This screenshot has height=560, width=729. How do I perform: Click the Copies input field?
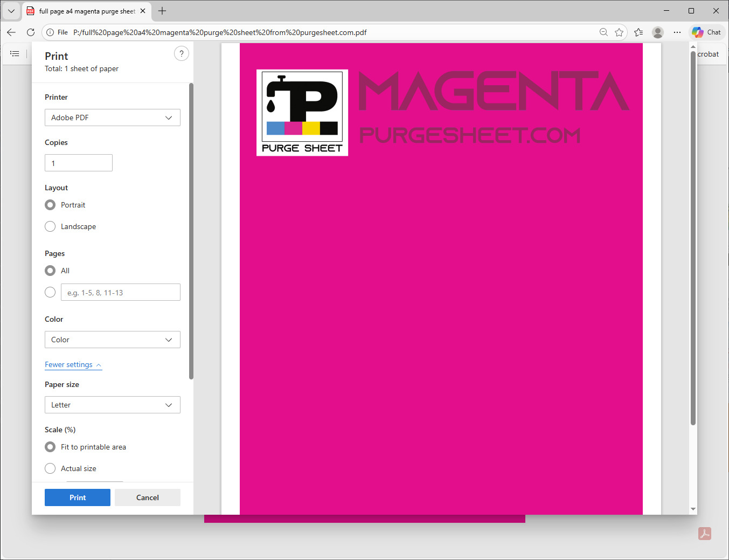click(79, 163)
